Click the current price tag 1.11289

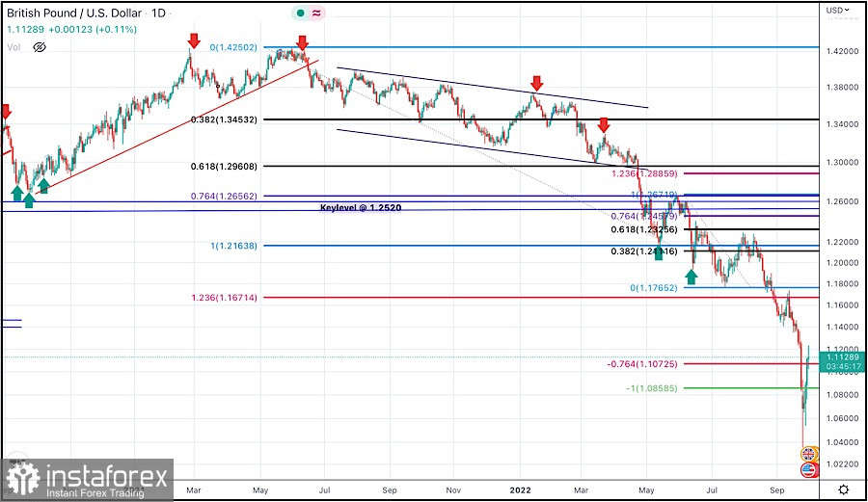pyautogui.click(x=842, y=361)
